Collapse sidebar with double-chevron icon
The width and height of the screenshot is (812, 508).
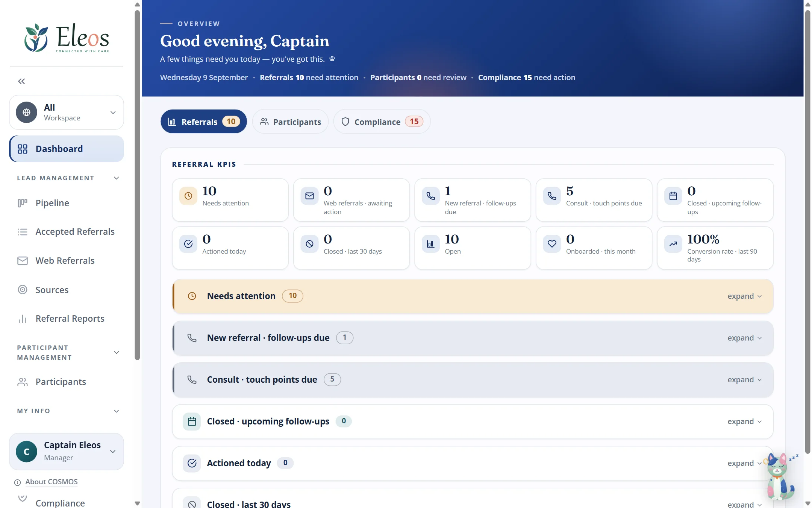point(21,81)
